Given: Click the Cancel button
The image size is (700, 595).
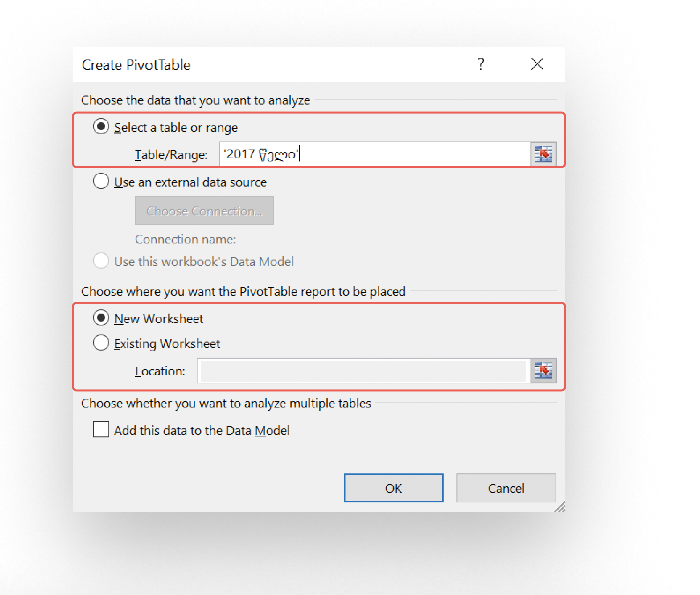Looking at the screenshot, I should (x=506, y=488).
